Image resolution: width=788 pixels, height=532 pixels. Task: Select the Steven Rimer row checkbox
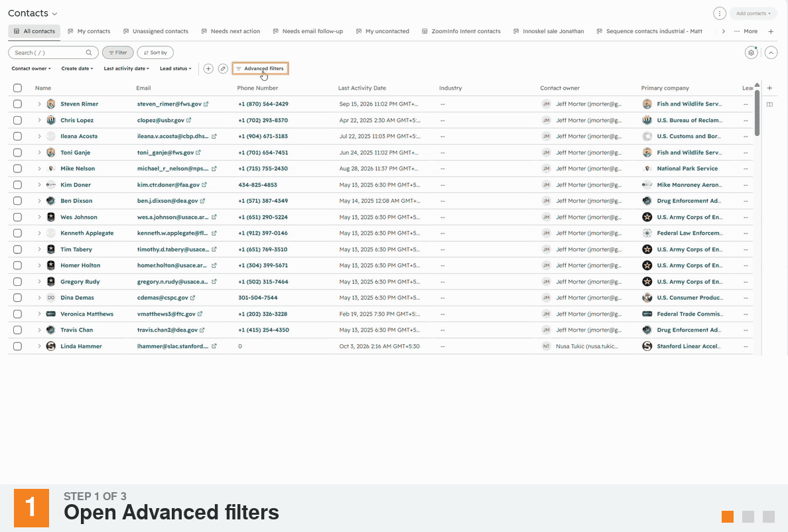click(18, 104)
